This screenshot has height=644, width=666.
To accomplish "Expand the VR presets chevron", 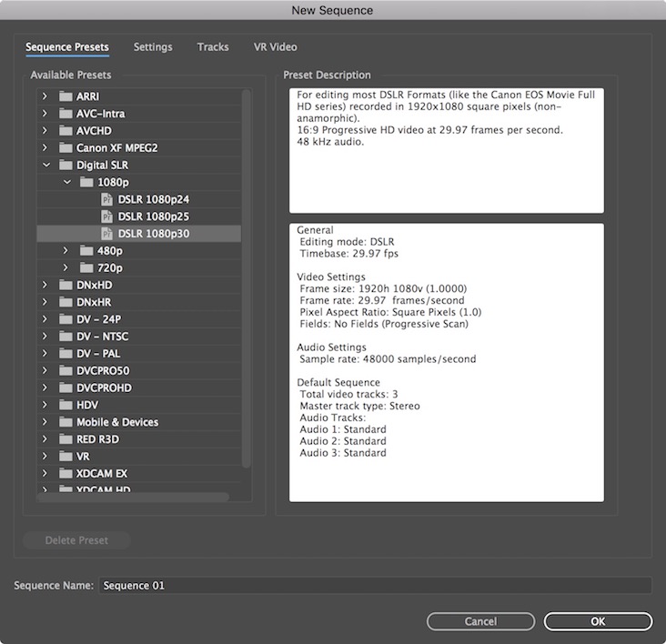I will pyautogui.click(x=45, y=457).
